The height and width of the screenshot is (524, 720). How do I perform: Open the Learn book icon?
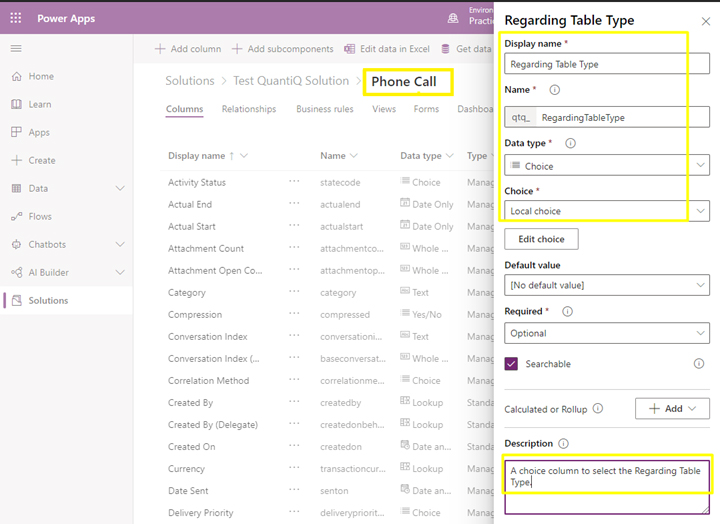pos(17,104)
